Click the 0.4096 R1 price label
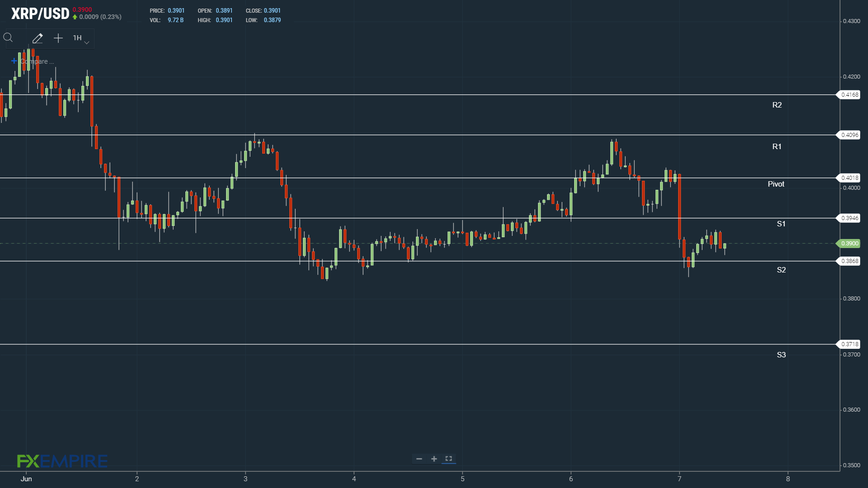This screenshot has width=868, height=488. pos(849,135)
